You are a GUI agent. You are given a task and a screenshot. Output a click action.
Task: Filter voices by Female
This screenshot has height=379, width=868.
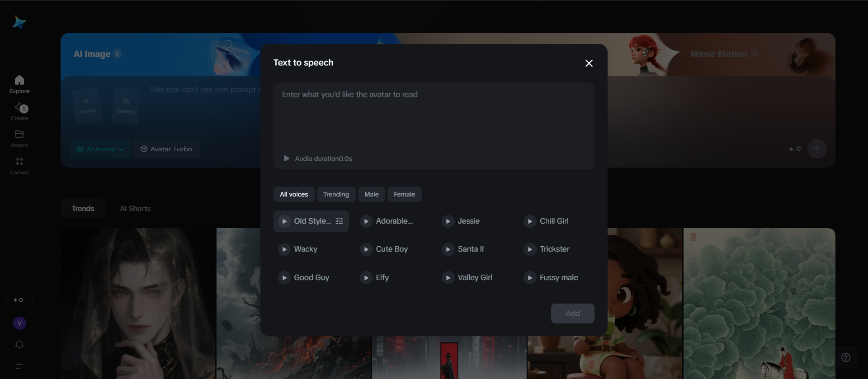click(404, 194)
